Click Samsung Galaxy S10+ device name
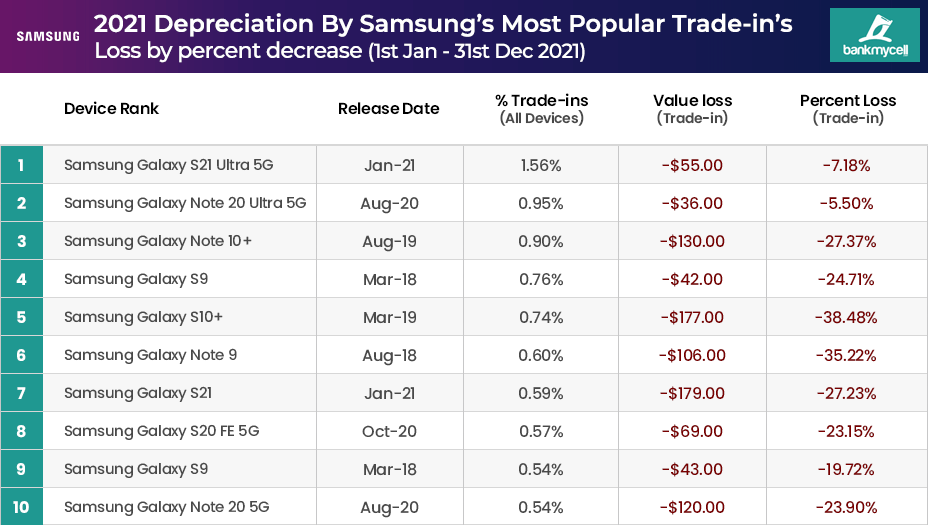This screenshot has height=525, width=928. (x=143, y=317)
